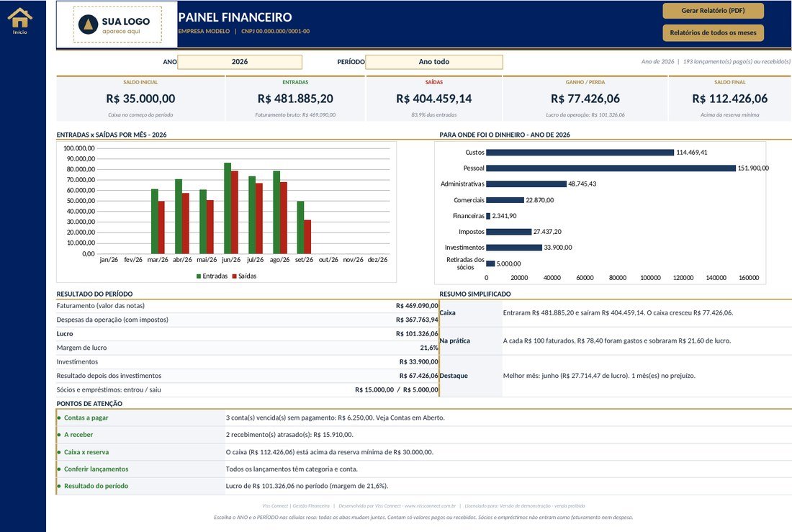This screenshot has width=792, height=532.
Task: Click the SUA LOGO placeholder image
Action: pyautogui.click(x=117, y=24)
